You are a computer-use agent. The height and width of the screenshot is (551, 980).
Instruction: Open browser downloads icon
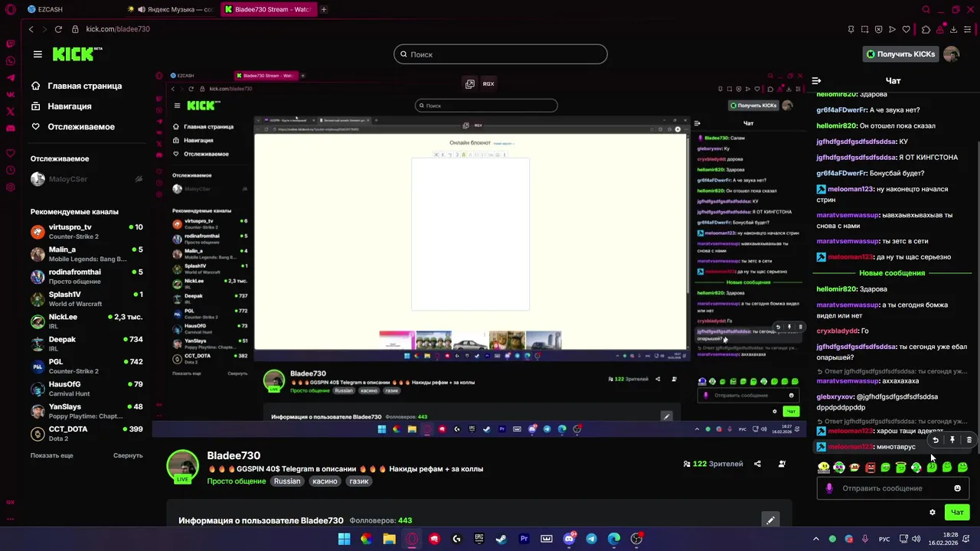[x=953, y=29]
